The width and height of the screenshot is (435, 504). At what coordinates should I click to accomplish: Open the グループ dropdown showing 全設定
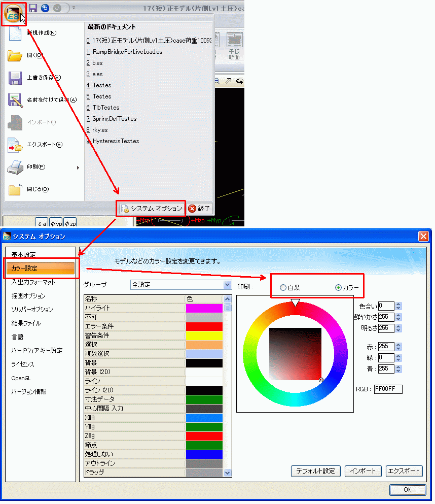tap(180, 284)
